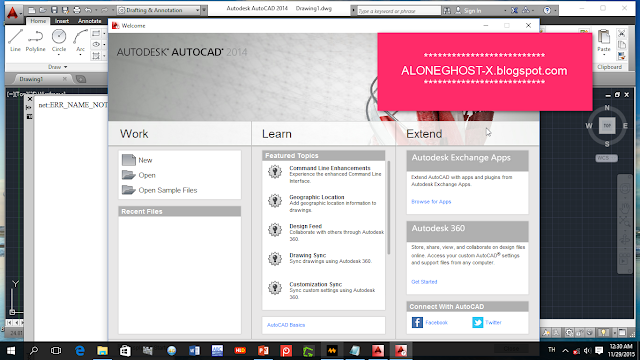Click the taskbar volume speaker icon

pyautogui.click(x=587, y=351)
